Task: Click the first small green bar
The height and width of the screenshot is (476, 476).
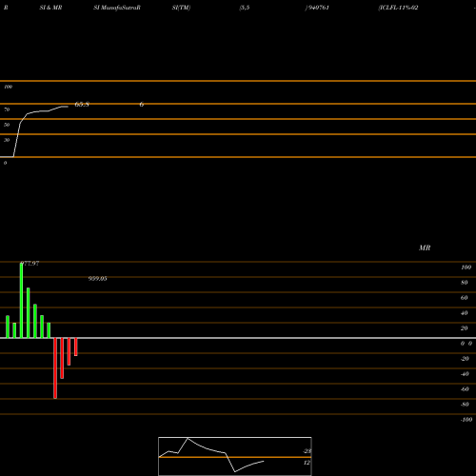Action: click(x=8, y=327)
